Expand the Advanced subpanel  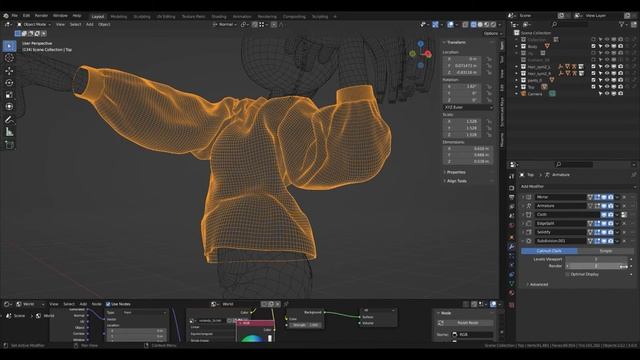tap(538, 284)
